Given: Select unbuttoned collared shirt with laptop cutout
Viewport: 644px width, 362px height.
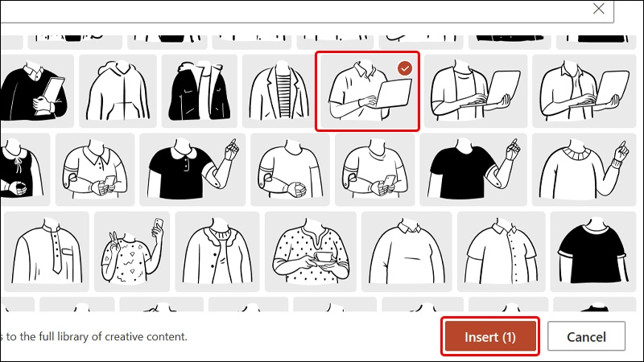Looking at the screenshot, I should tap(584, 91).
